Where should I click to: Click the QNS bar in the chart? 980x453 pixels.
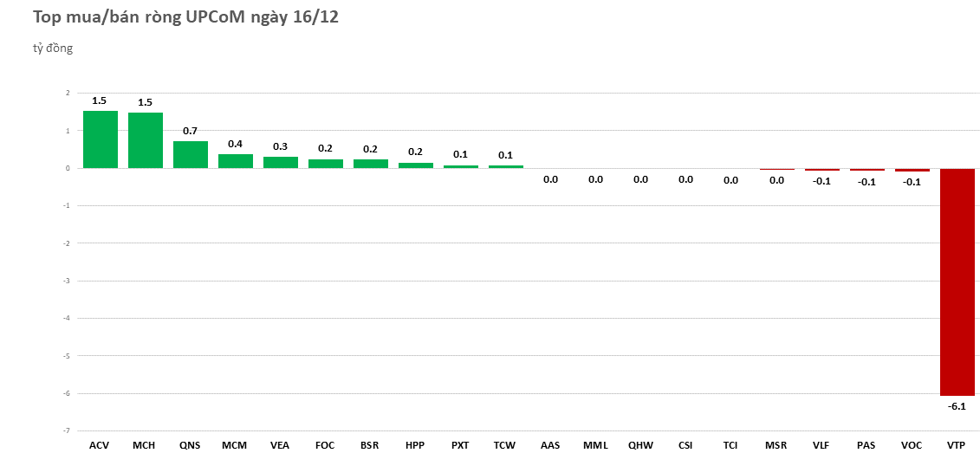point(190,155)
